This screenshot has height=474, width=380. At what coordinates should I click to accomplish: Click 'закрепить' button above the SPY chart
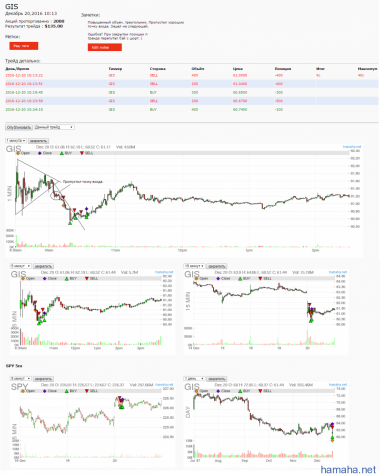click(43, 379)
